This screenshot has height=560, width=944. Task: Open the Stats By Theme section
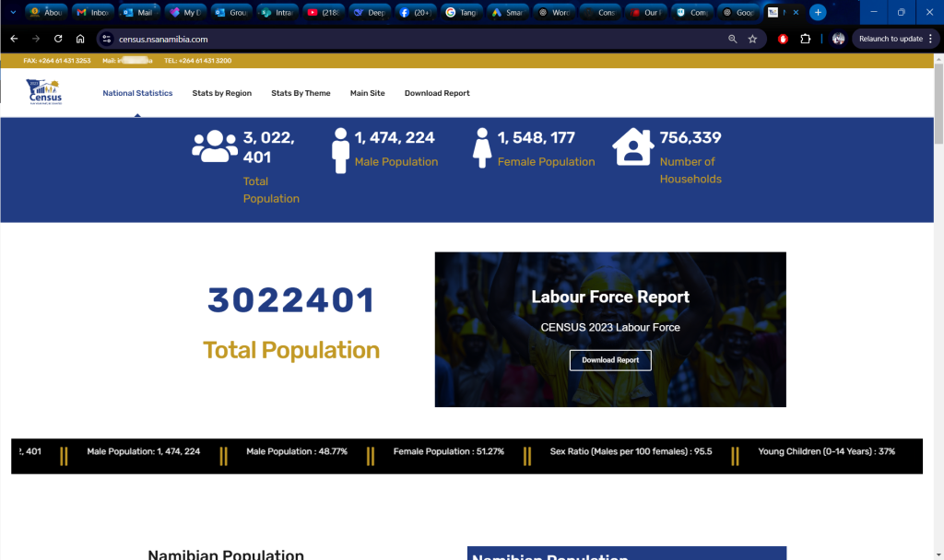pos(303,92)
